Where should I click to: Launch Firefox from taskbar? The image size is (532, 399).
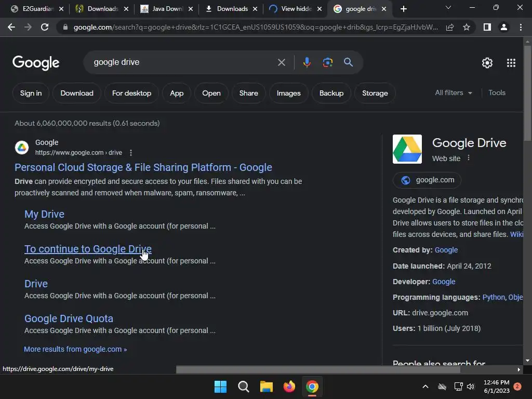289,387
